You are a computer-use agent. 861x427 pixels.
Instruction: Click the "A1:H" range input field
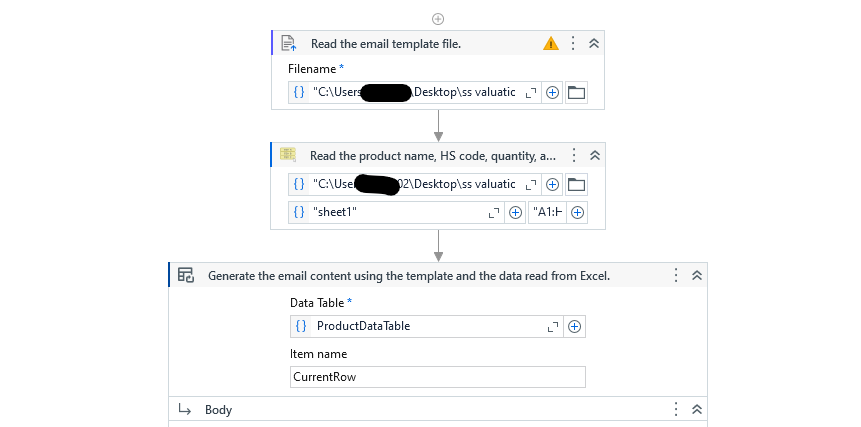pos(547,212)
